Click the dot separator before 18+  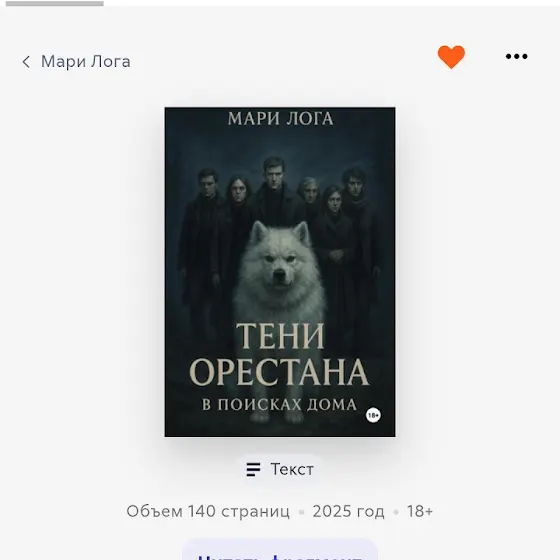[x=396, y=512]
